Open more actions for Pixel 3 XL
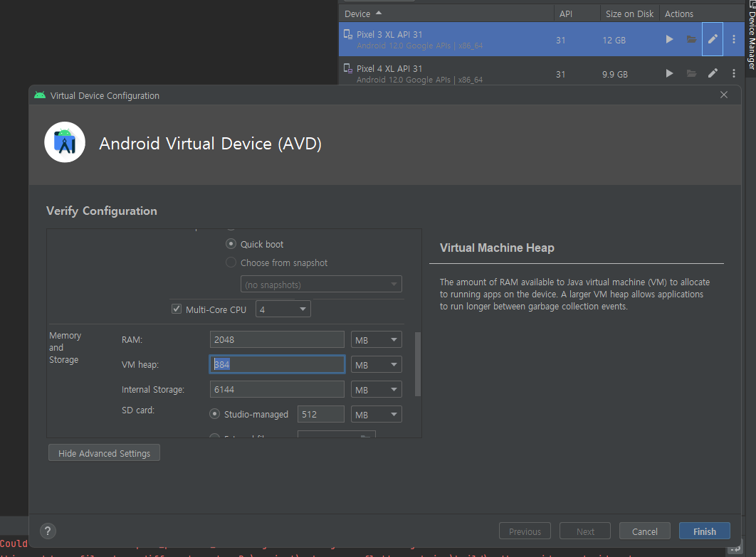 click(x=734, y=40)
